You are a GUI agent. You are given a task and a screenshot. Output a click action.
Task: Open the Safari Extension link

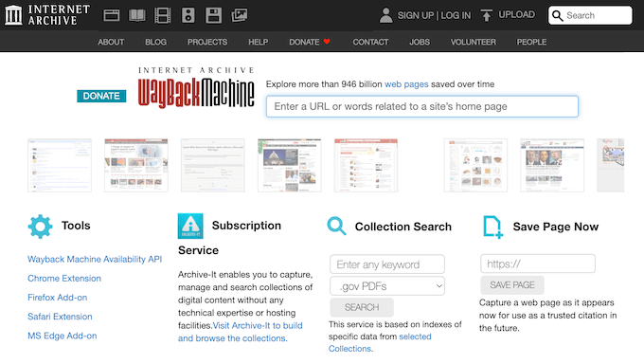pyautogui.click(x=60, y=317)
